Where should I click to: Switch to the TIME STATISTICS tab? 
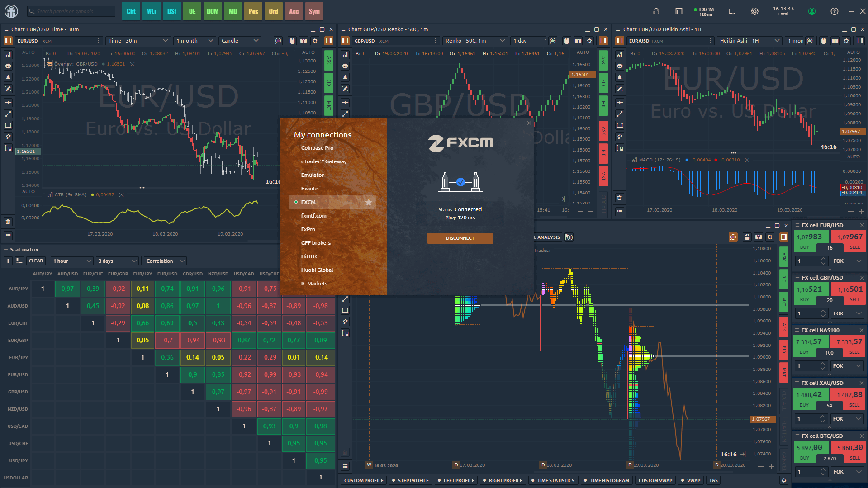(x=553, y=480)
